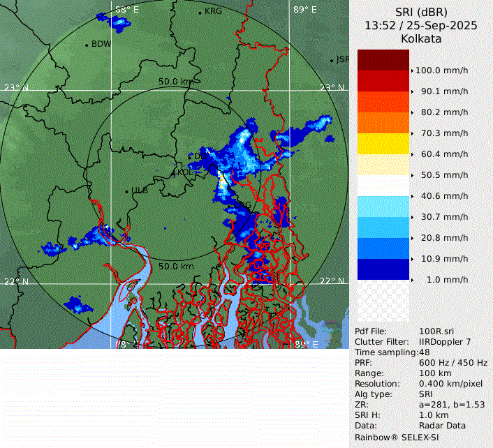This screenshot has height=448, width=493.
Task: Click the ULB station label on map
Action: click(x=139, y=191)
